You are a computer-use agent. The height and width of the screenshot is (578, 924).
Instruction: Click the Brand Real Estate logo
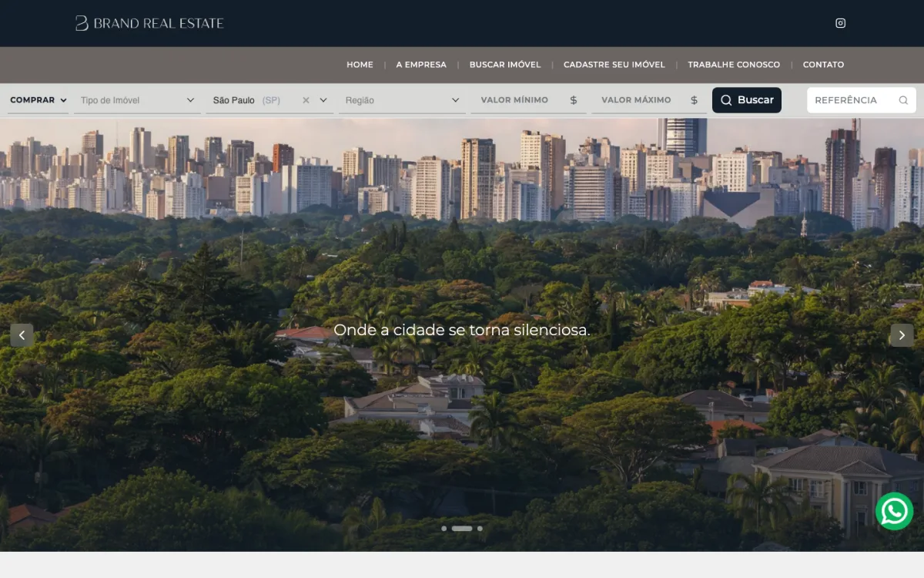[149, 23]
